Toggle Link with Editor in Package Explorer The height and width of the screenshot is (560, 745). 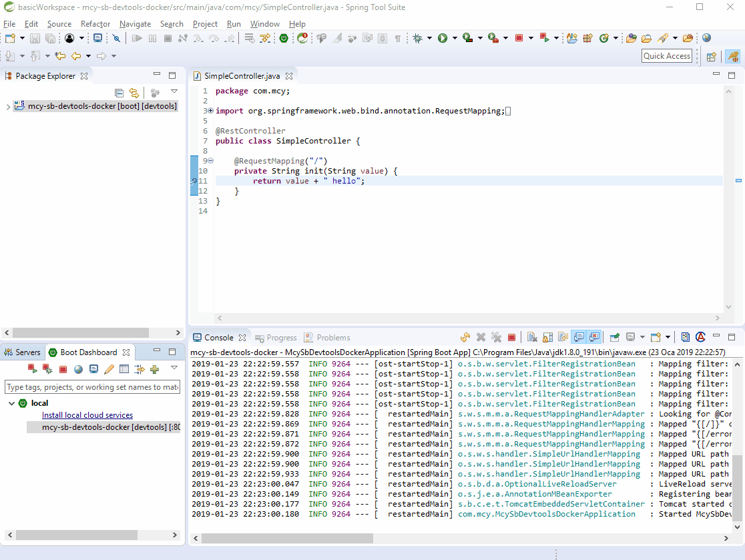[134, 93]
